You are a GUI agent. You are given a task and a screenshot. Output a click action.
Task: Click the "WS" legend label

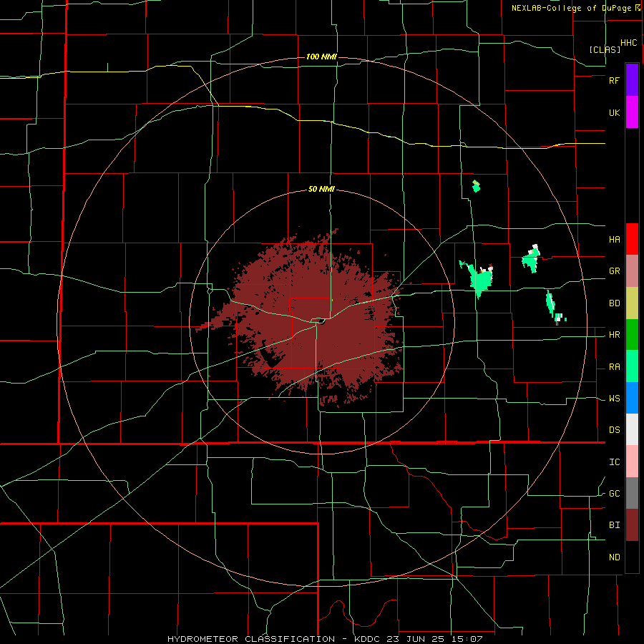click(x=614, y=399)
